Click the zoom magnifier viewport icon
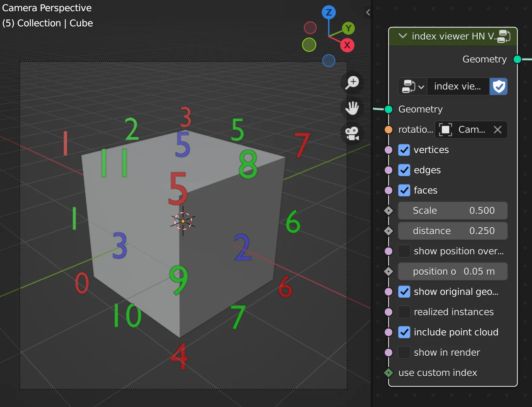This screenshot has height=407, width=532. [x=352, y=82]
